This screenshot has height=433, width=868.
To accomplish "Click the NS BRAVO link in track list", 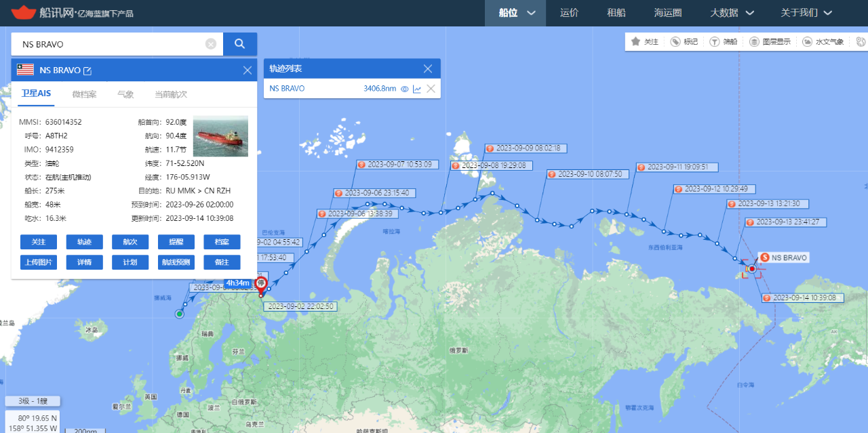I will [x=287, y=89].
